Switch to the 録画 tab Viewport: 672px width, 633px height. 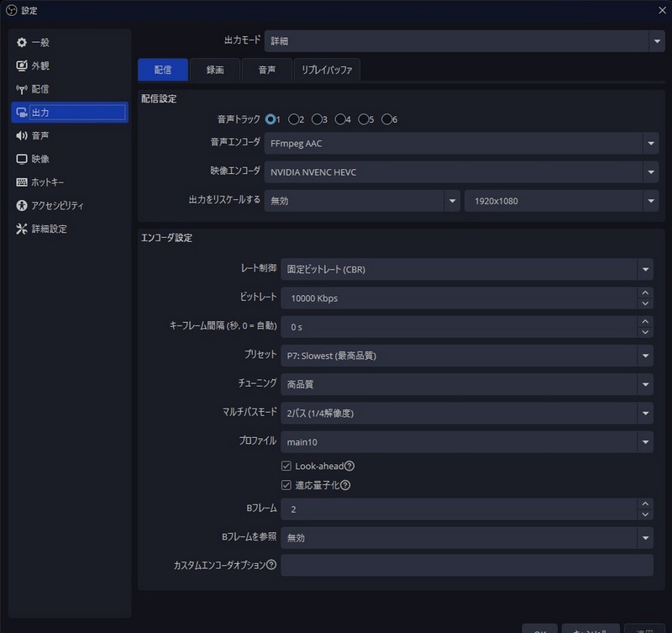coord(215,70)
